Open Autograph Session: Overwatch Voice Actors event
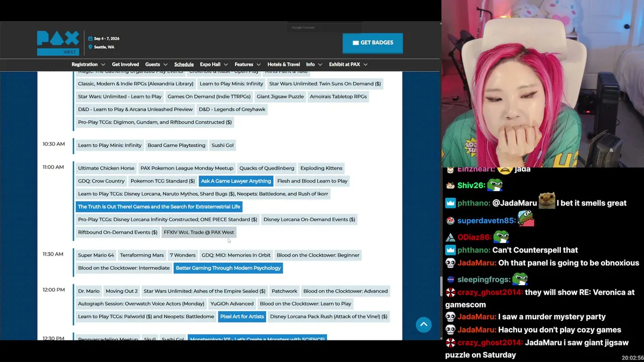 coord(141,304)
